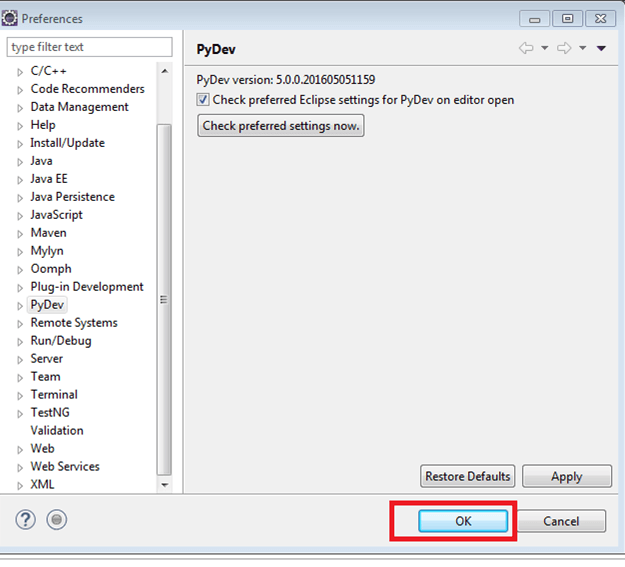Viewport: 625px width, 567px height.
Task: Select Java Persistence tree item
Action: 73,197
